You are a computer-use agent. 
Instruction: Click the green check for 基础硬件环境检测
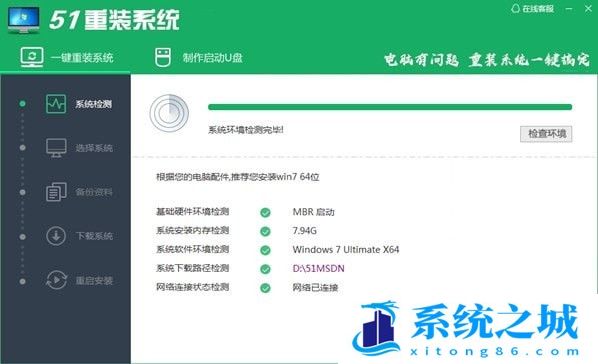pyautogui.click(x=265, y=213)
